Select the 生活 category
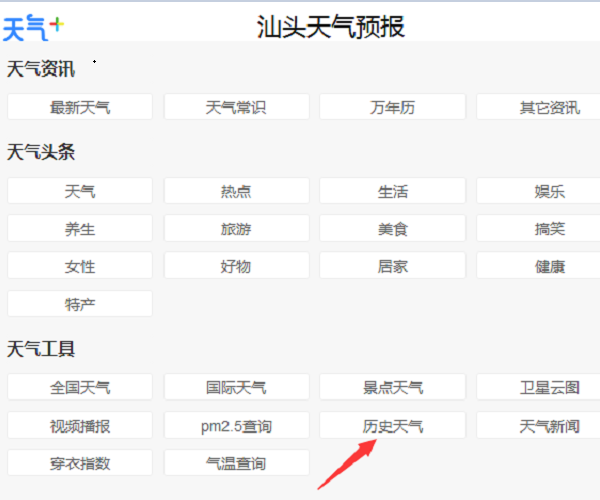600x500 pixels. pos(393,191)
